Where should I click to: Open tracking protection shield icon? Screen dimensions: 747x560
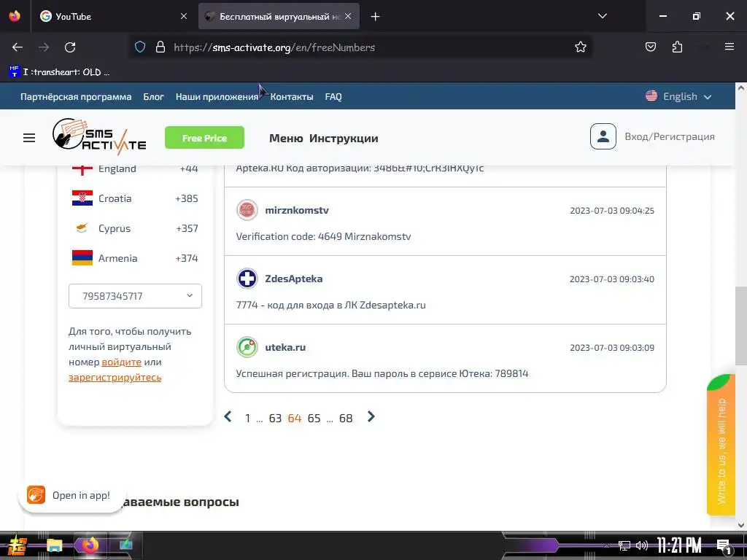(139, 47)
